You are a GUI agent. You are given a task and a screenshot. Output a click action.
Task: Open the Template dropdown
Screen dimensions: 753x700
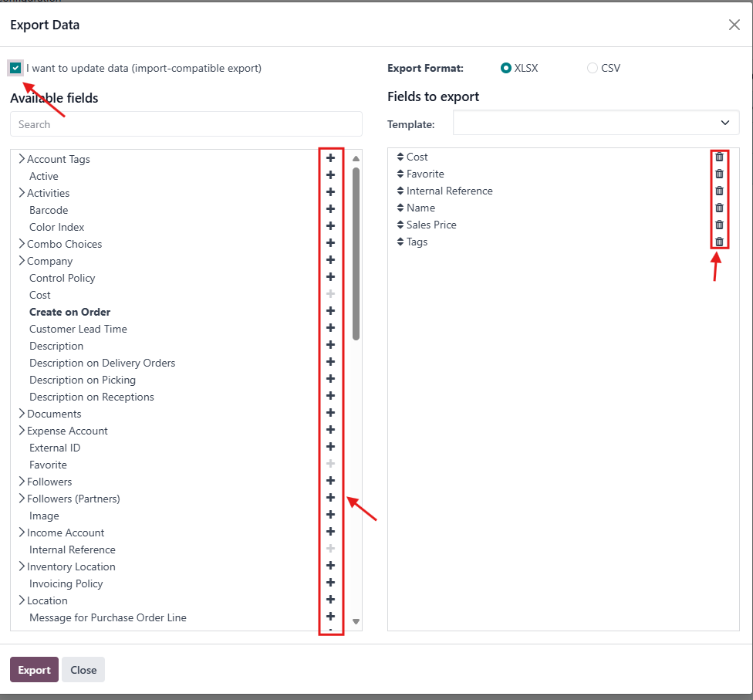point(596,123)
